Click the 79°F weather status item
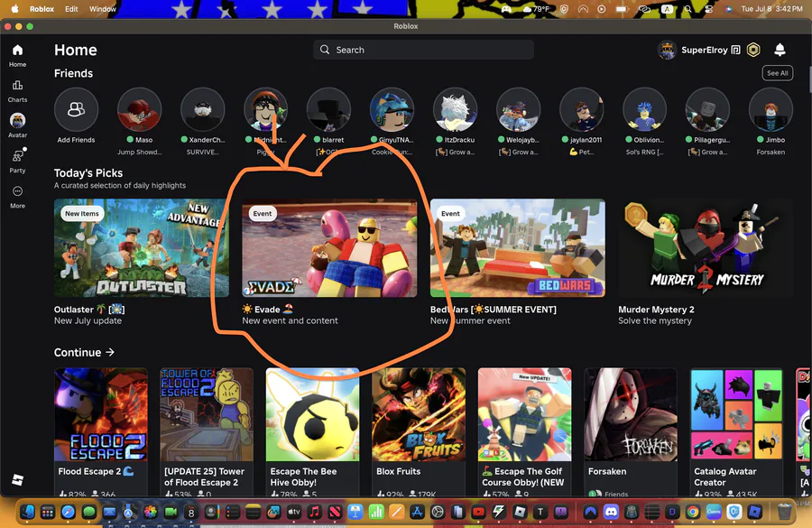812x528 pixels. pyautogui.click(x=537, y=9)
